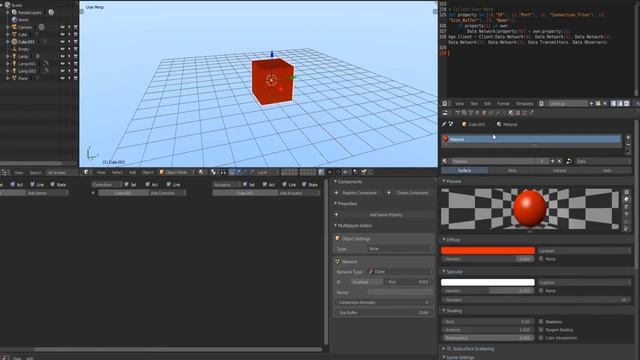Expand the RenderLayers item in outliner
The image size is (640, 360).
tap(7, 13)
